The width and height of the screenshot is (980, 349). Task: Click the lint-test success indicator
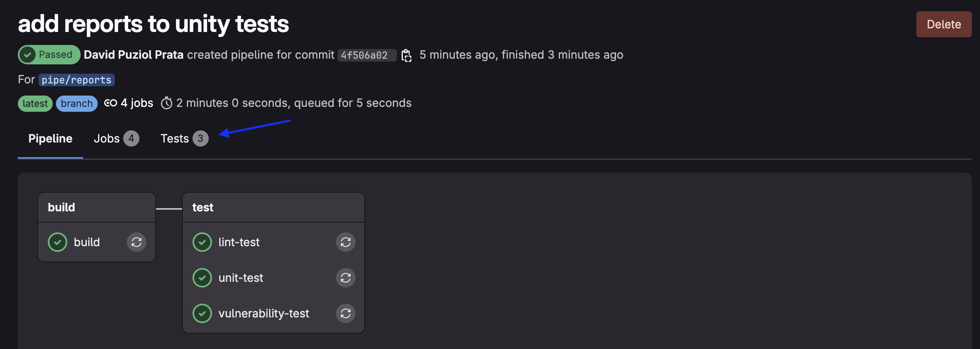pyautogui.click(x=203, y=242)
